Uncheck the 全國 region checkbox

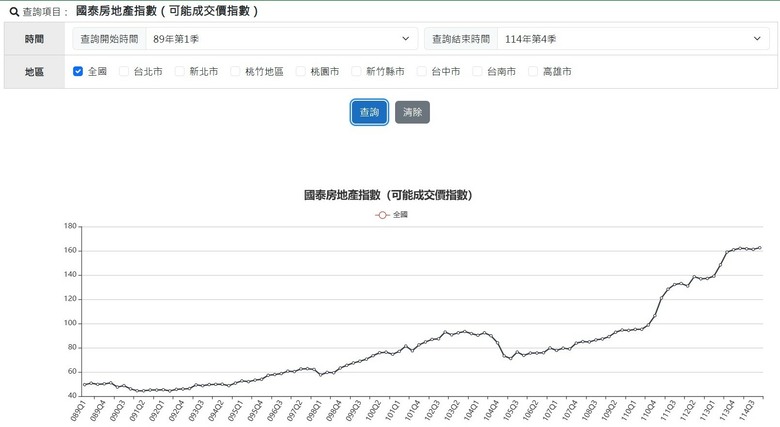pos(78,71)
